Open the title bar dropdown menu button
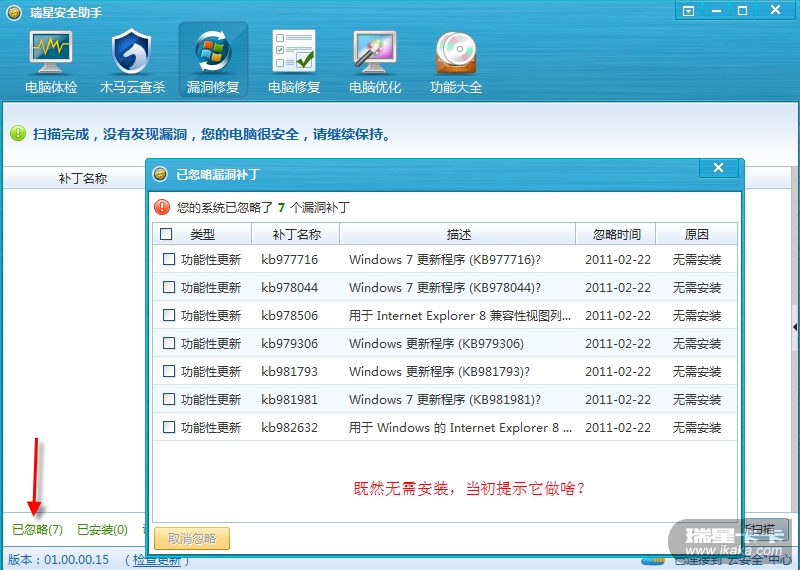 pyautogui.click(x=688, y=11)
